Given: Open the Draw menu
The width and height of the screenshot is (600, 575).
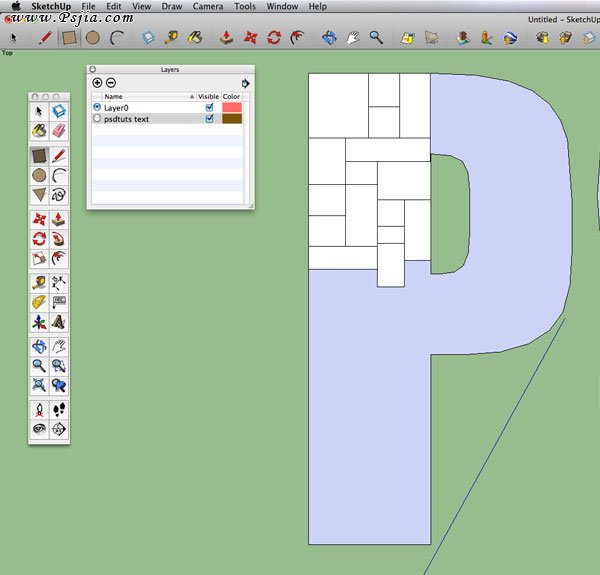Looking at the screenshot, I should point(171,6).
